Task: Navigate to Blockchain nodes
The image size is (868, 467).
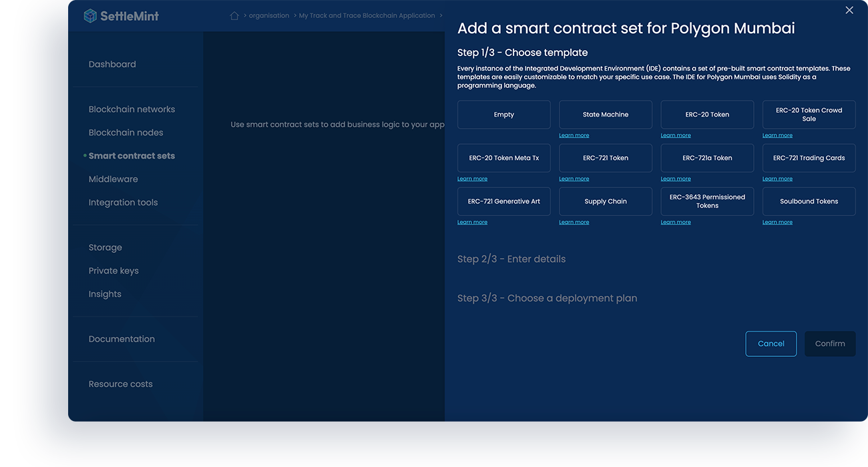Action: (x=126, y=132)
